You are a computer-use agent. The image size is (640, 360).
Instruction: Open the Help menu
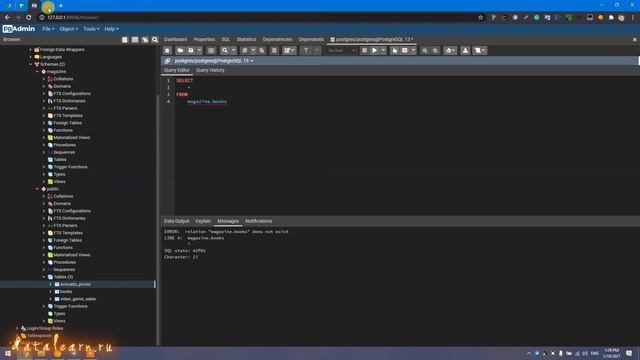click(x=111, y=29)
